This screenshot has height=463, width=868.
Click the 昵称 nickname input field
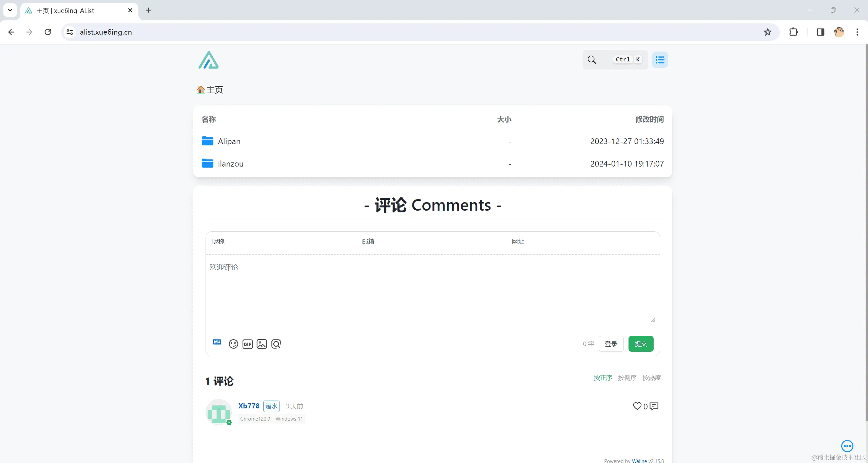[282, 242]
